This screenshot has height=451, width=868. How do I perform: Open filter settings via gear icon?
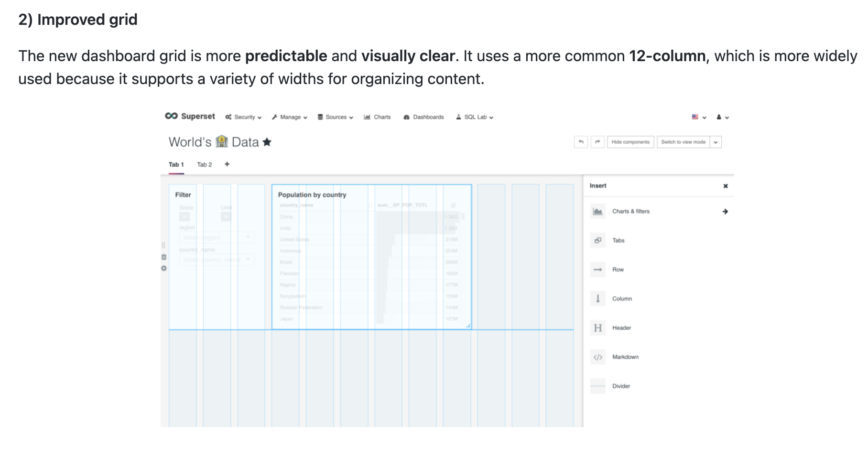click(x=164, y=268)
